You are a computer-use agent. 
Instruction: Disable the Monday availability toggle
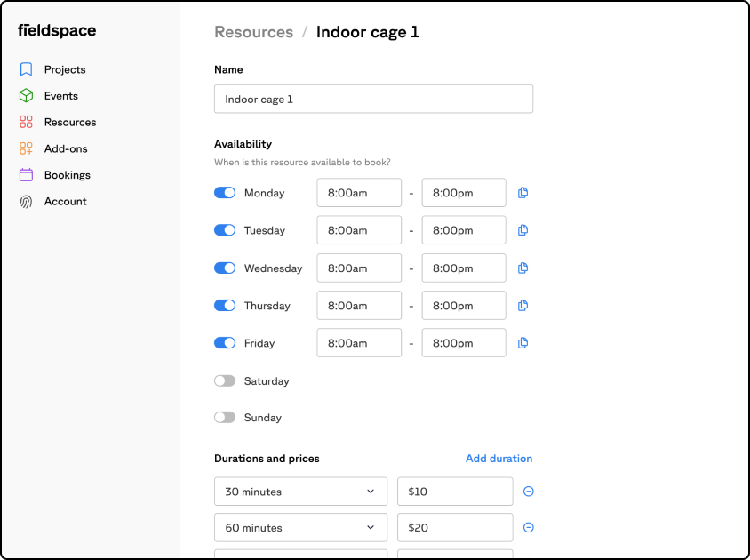point(225,193)
